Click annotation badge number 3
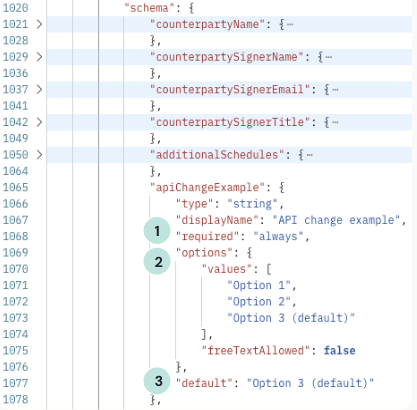This screenshot has height=410, width=417. pyautogui.click(x=157, y=381)
